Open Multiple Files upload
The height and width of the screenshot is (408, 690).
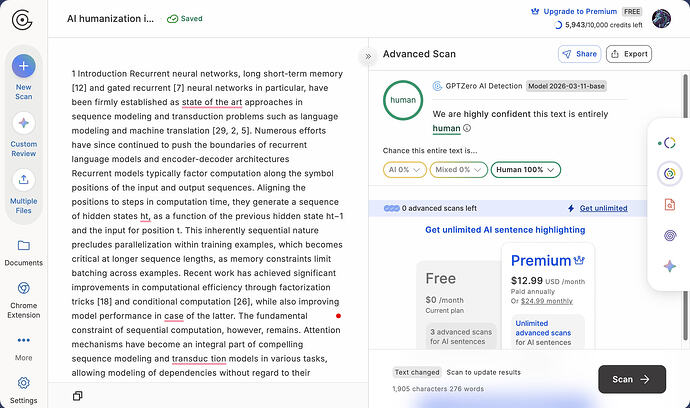click(x=24, y=191)
